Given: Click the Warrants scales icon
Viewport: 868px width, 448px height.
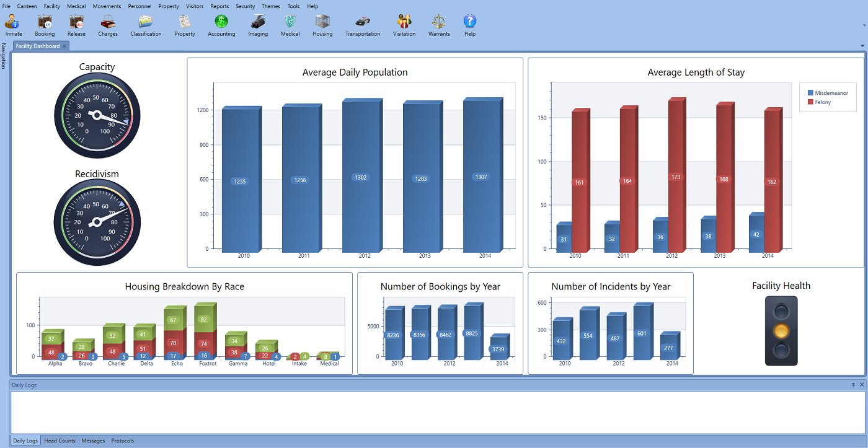Looking at the screenshot, I should click(x=439, y=22).
